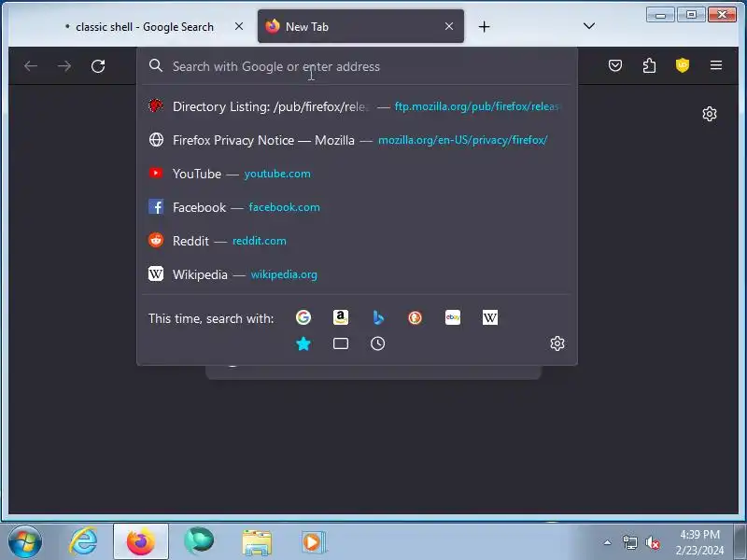Open the uBlock Origin shield icon
747x560 pixels.
(683, 65)
